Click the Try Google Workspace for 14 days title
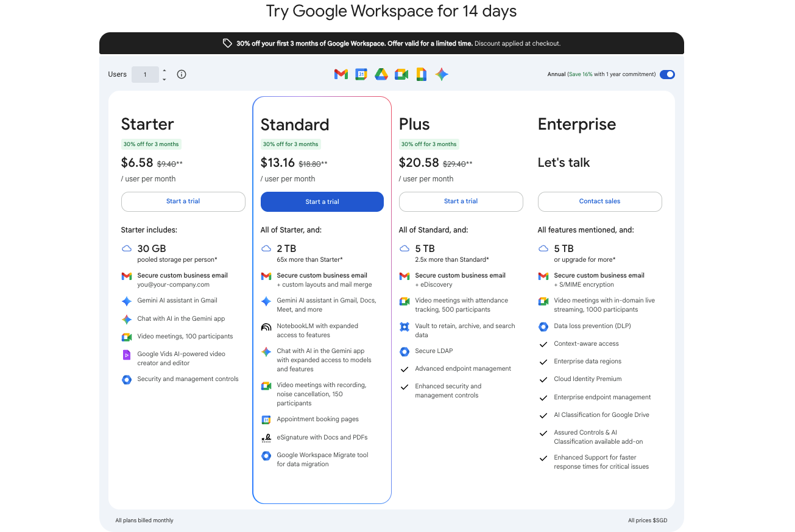795x532 pixels. click(391, 11)
